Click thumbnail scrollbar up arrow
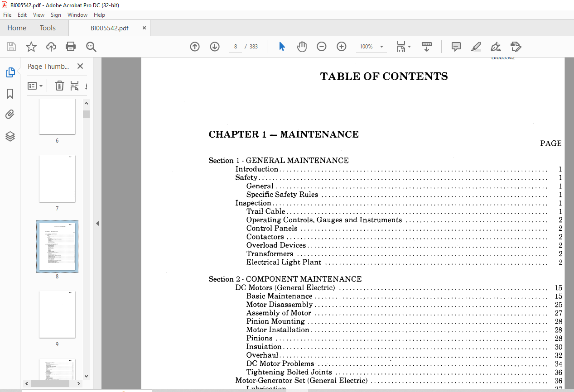 [x=86, y=103]
